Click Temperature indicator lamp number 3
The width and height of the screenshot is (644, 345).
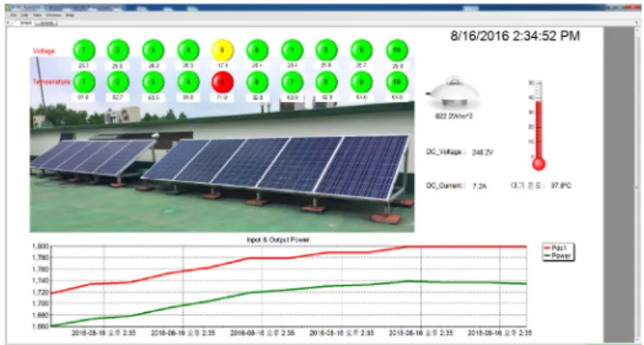(x=153, y=82)
